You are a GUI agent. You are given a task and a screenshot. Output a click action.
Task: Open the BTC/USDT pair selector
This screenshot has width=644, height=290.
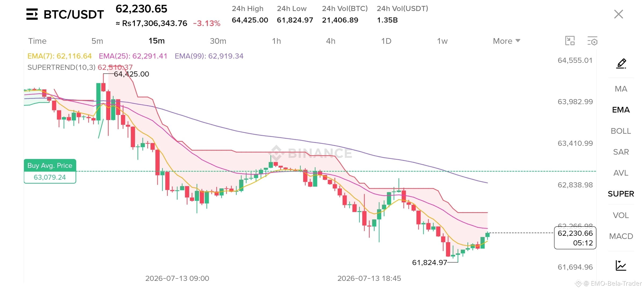(x=74, y=15)
